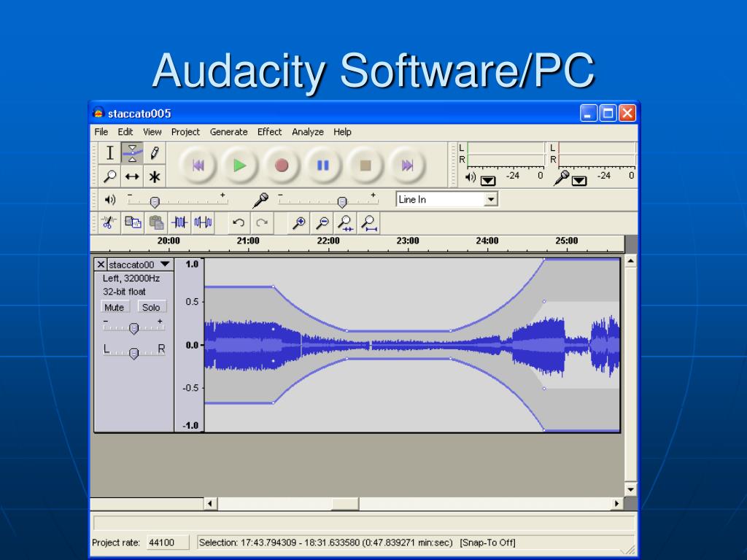Open the staccato00 track name menu

point(139,264)
